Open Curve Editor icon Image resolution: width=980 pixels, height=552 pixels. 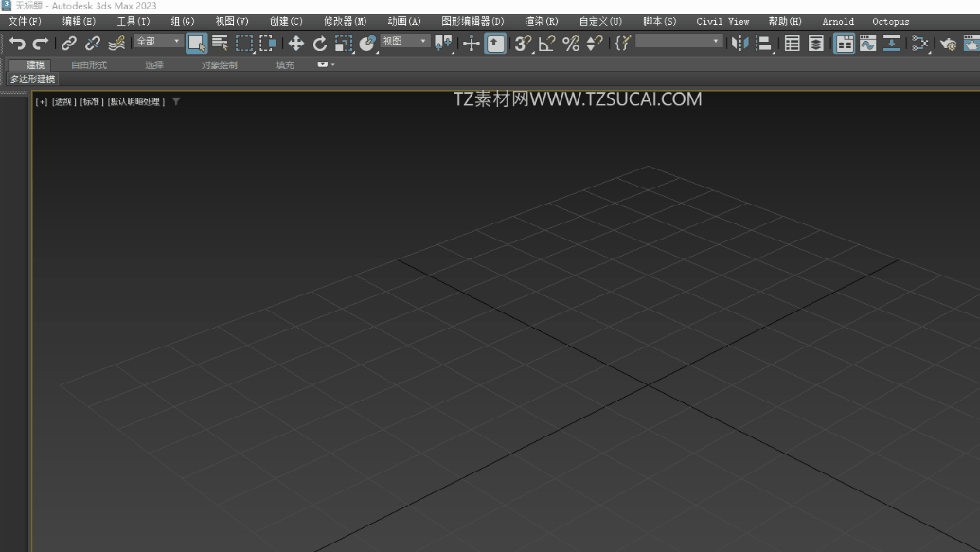point(868,44)
